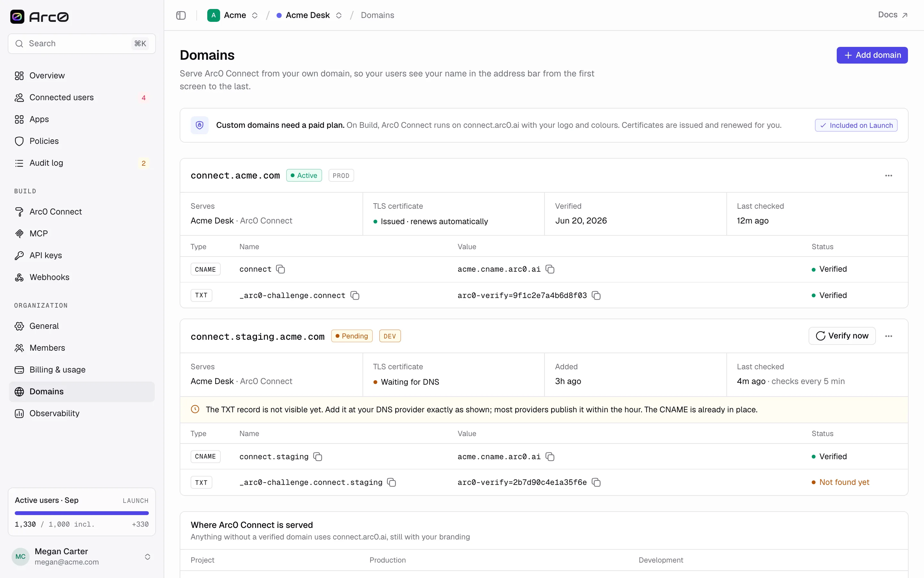Open Apps in sidebar

click(x=82, y=119)
